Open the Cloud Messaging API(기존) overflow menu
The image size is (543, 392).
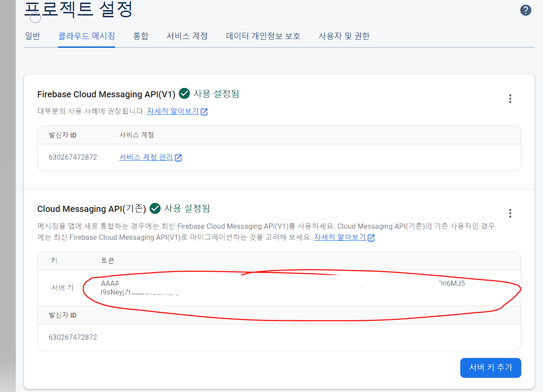tap(510, 214)
